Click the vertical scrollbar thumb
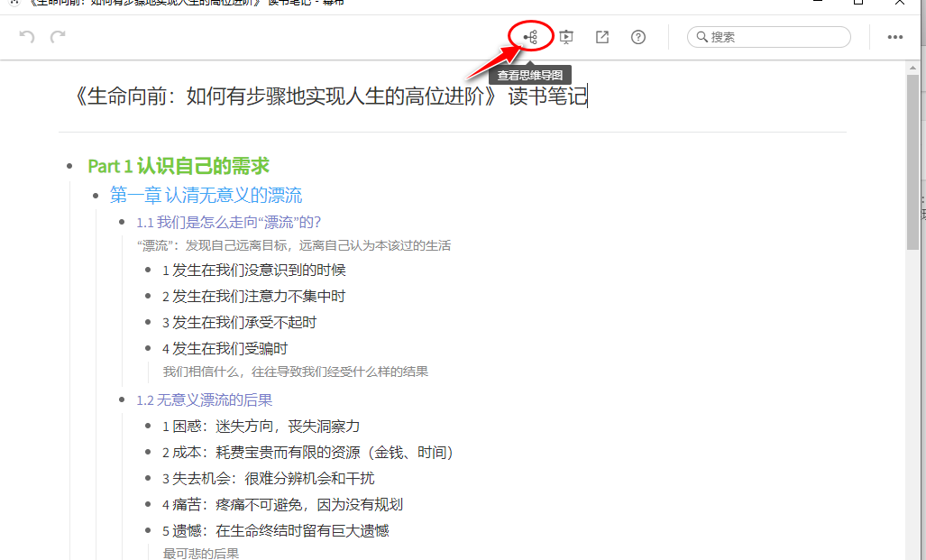This screenshot has height=560, width=926. (913, 162)
